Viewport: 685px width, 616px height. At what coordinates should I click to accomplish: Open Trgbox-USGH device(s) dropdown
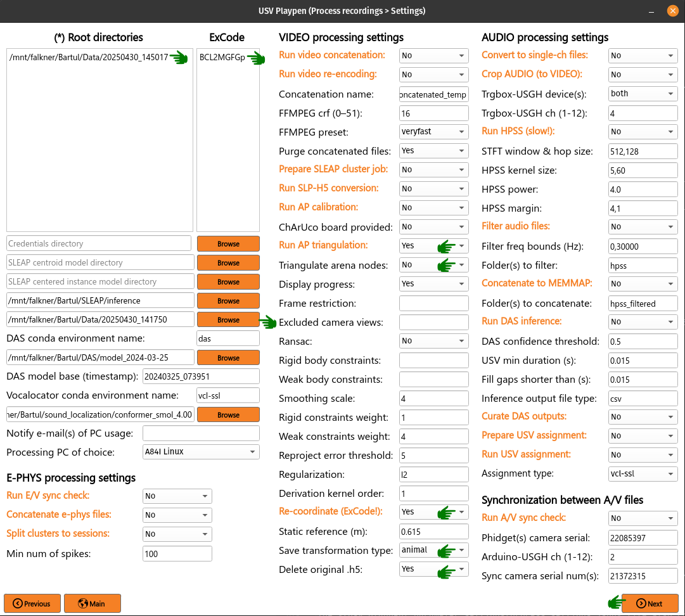[643, 94]
